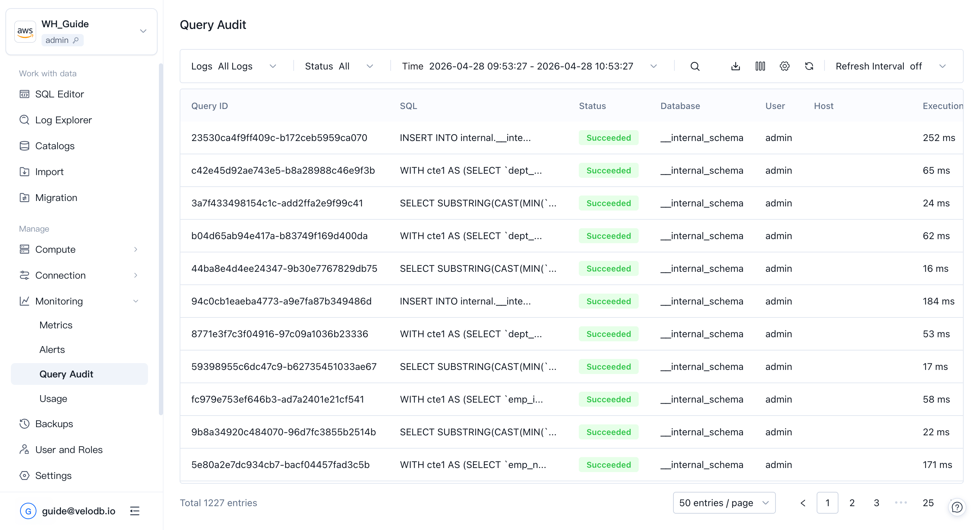Collapse the left sidebar
This screenshot has width=980, height=530.
(134, 511)
